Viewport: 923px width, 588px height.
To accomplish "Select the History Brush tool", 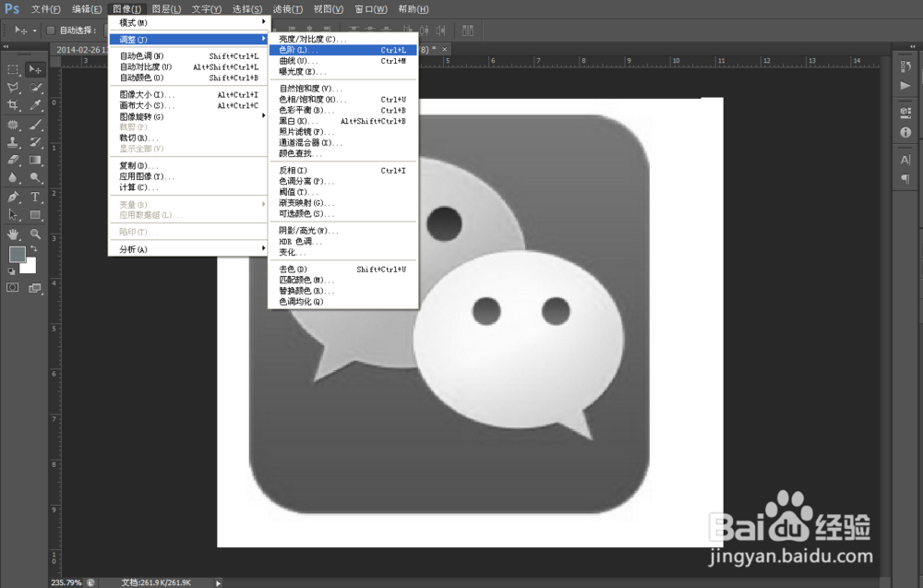I will 35,142.
